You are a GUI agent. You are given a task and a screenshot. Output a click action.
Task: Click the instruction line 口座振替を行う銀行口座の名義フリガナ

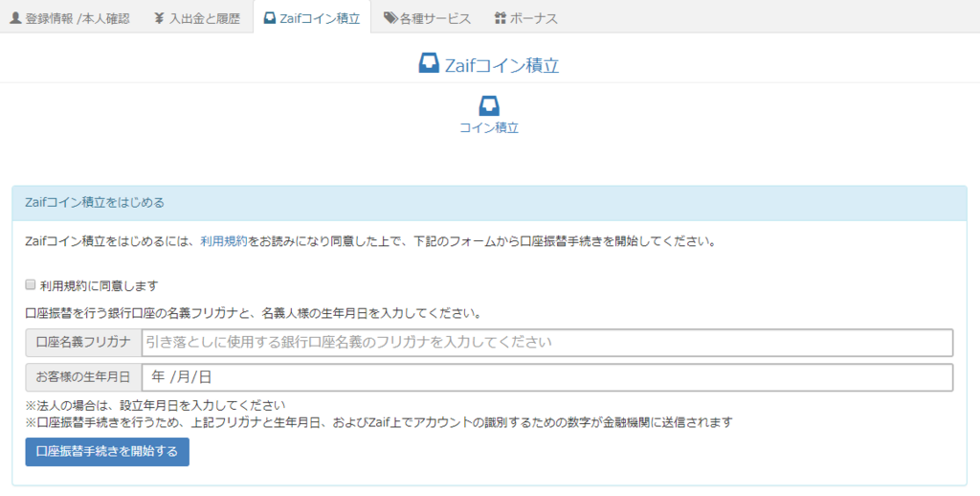[253, 313]
